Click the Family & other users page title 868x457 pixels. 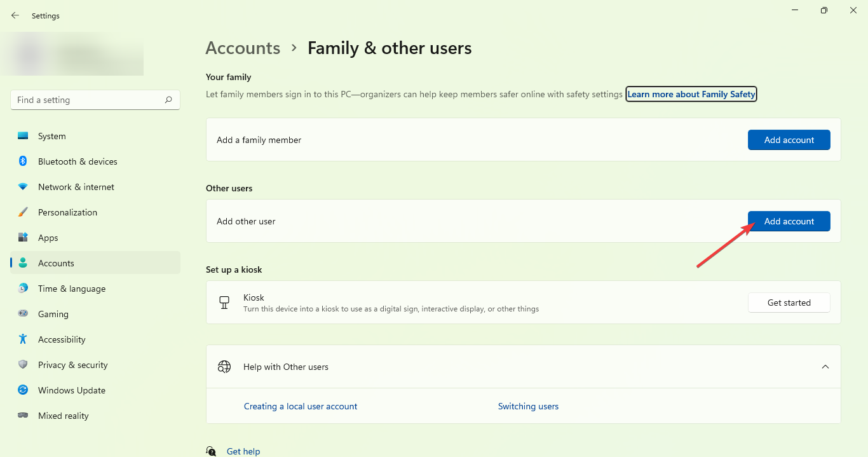390,48
